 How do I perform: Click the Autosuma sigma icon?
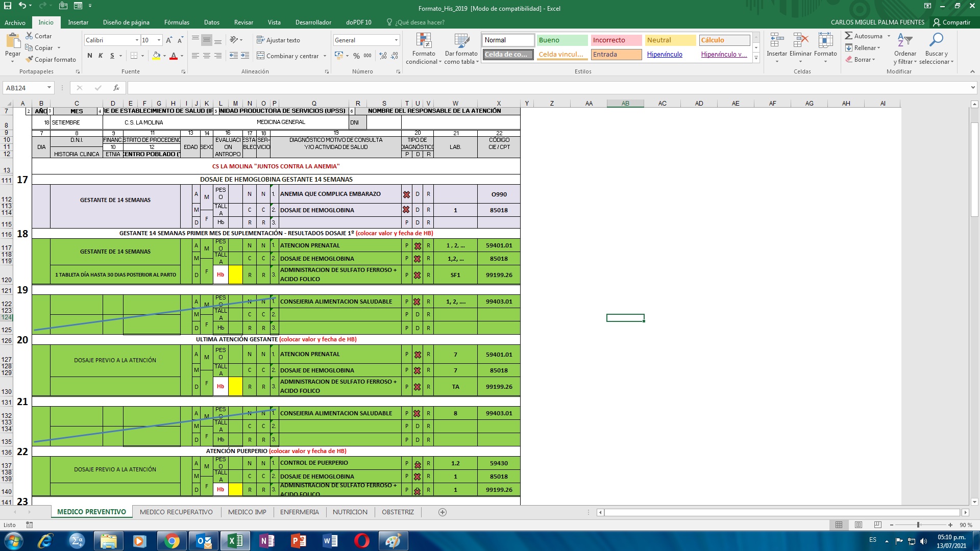pos(848,36)
